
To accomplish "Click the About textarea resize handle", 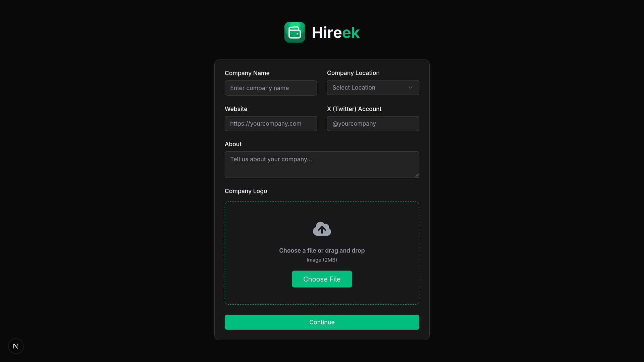I will (x=417, y=175).
